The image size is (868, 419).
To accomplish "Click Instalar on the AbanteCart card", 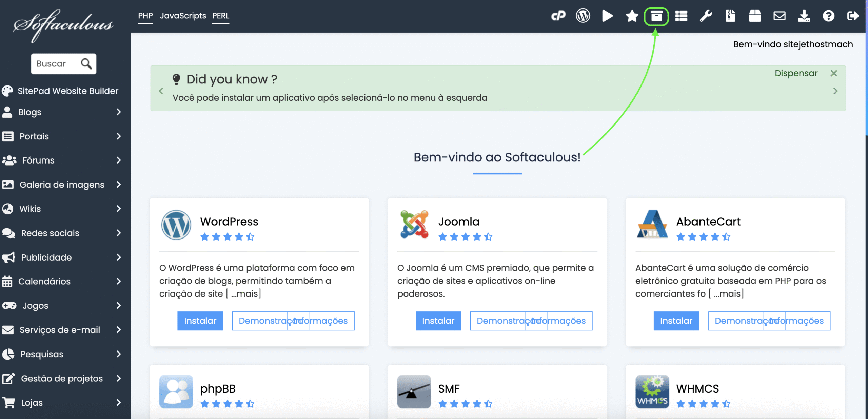I will 676,321.
